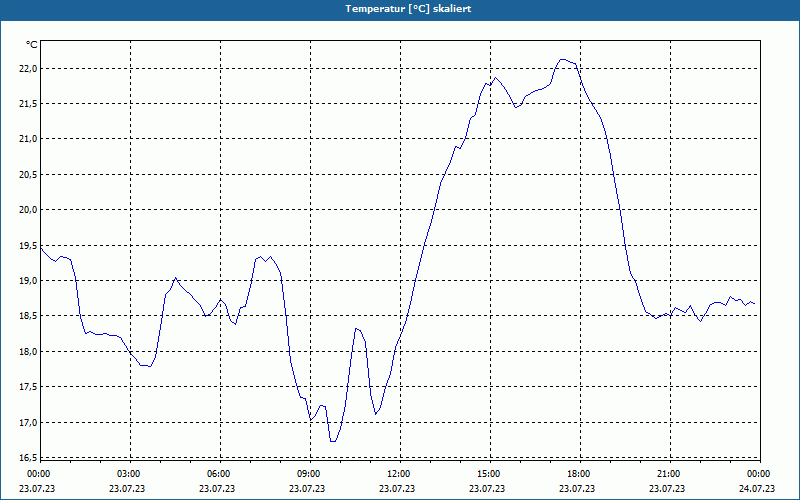Click the chart title 'Temperatur [°C] skaliert'
This screenshot has height=500, width=800.
click(x=408, y=9)
